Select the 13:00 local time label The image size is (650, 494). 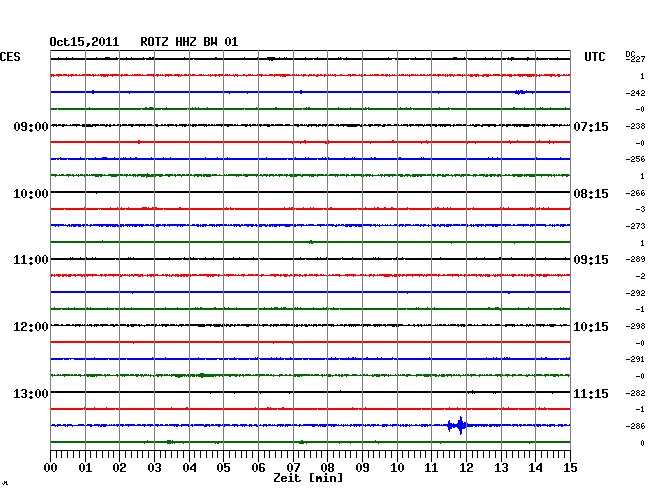point(31,393)
